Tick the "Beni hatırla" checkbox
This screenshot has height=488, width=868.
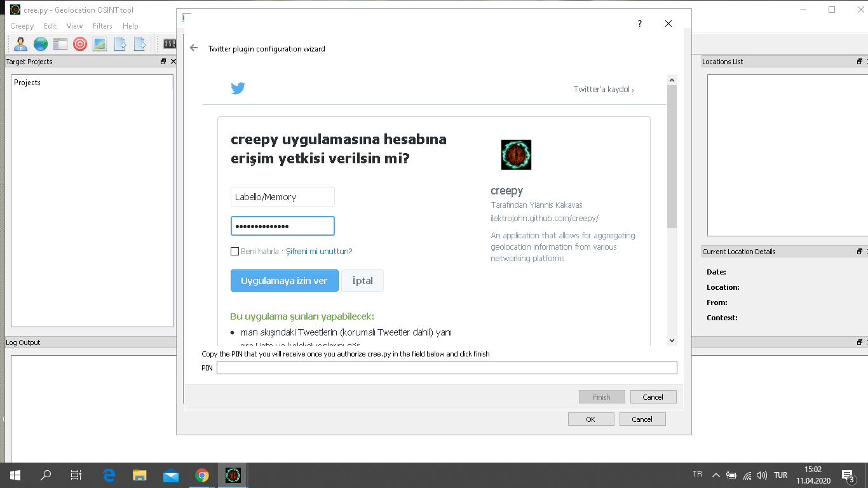[234, 252]
